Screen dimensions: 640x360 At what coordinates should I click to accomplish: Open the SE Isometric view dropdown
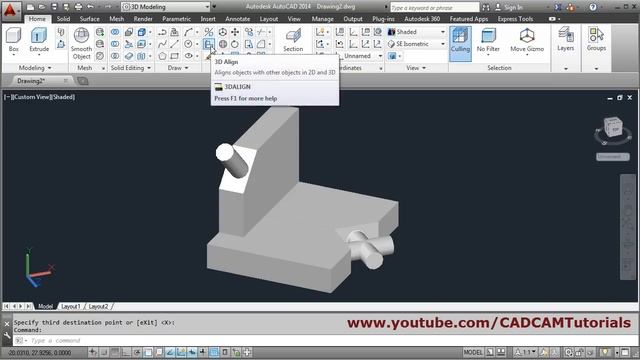point(416,44)
